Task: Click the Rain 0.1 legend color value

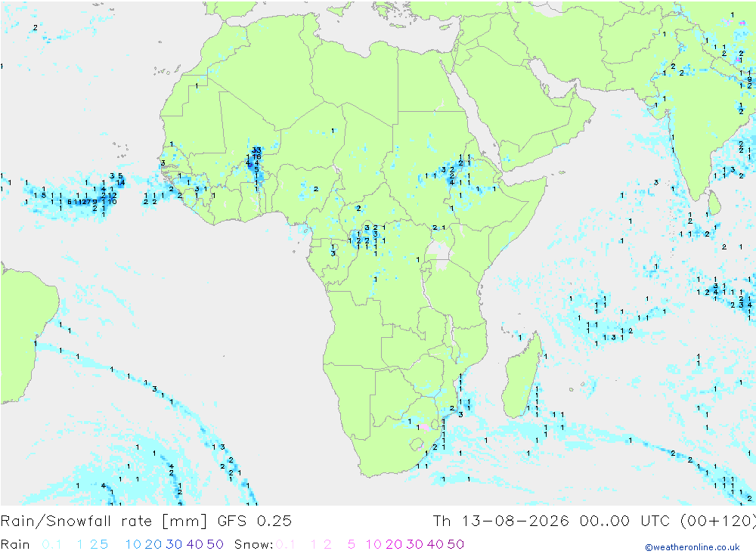Action: coord(51,544)
